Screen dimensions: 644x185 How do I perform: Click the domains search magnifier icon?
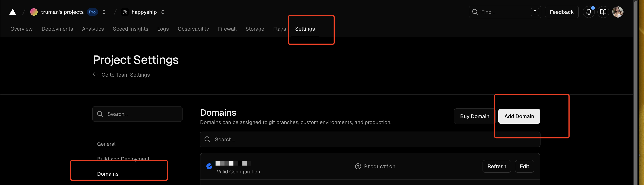pos(207,139)
